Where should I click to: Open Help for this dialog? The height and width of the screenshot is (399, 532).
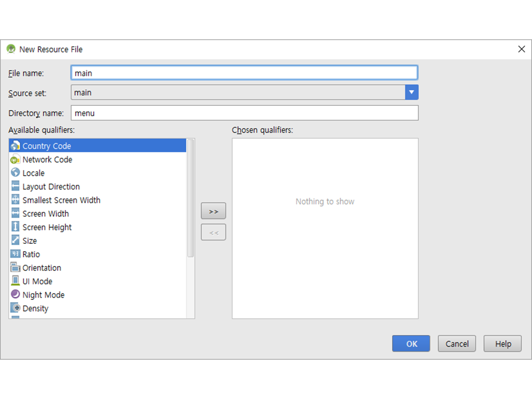click(x=503, y=344)
